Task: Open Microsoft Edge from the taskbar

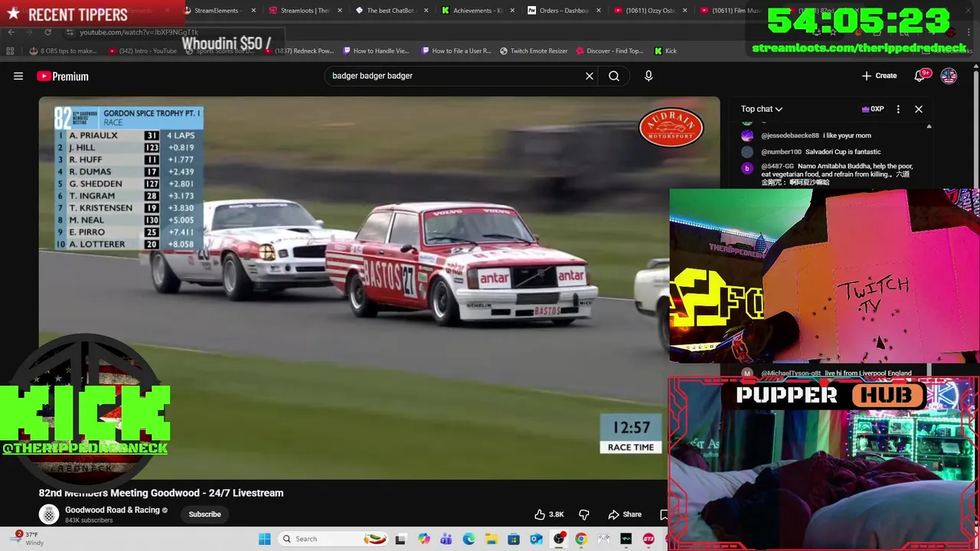Action: [x=469, y=539]
